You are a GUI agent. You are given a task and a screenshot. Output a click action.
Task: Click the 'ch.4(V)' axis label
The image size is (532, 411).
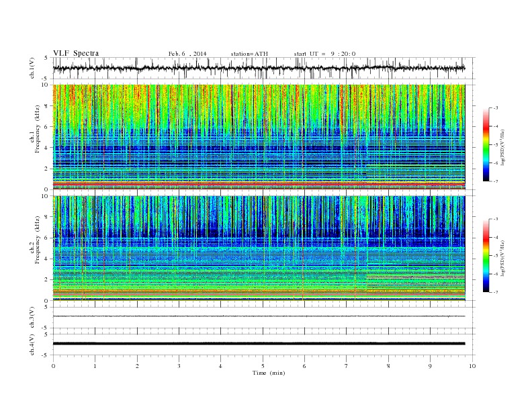32,345
